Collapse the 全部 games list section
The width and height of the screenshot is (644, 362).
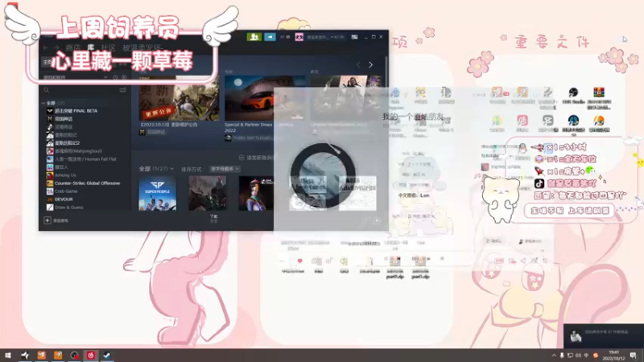(x=43, y=103)
